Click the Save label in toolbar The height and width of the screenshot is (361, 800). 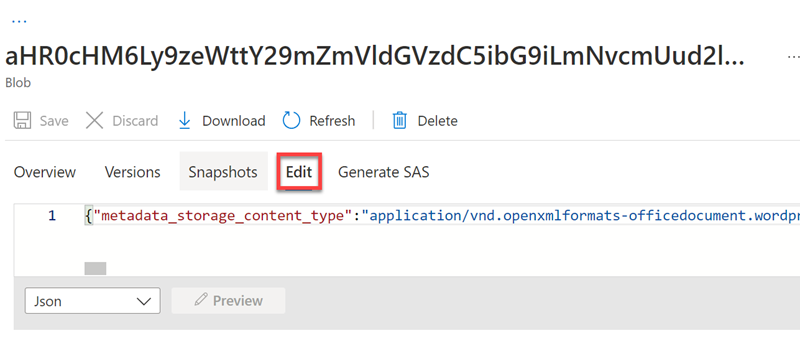tap(54, 121)
